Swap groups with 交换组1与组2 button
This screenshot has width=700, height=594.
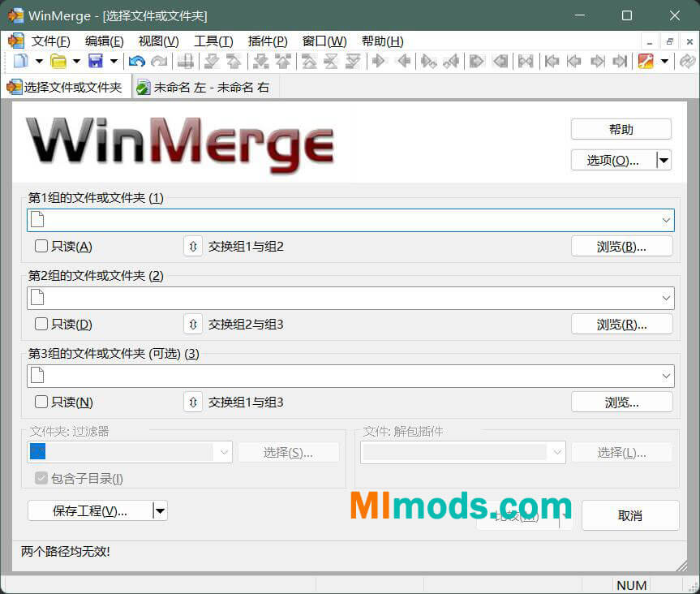(193, 246)
